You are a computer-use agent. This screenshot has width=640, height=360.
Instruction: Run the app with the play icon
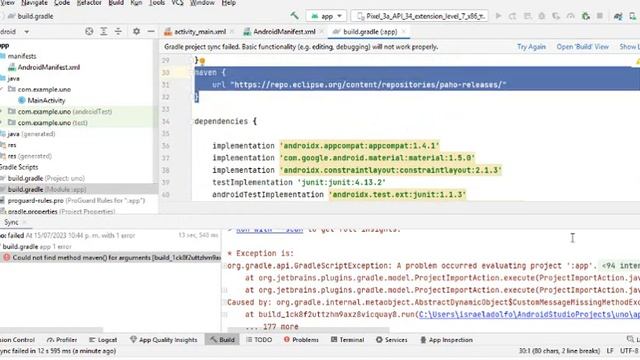(x=498, y=16)
